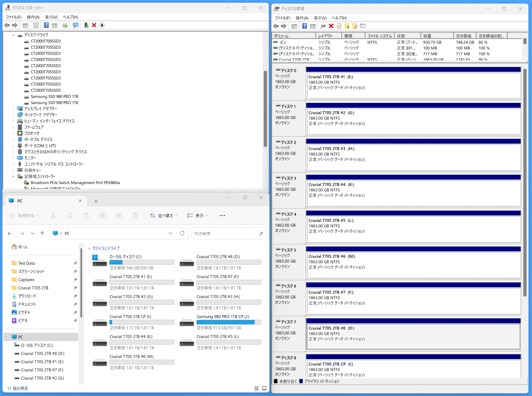Click checkmark properties icon in Disk Management toolbar

pyautogui.click(x=339, y=26)
